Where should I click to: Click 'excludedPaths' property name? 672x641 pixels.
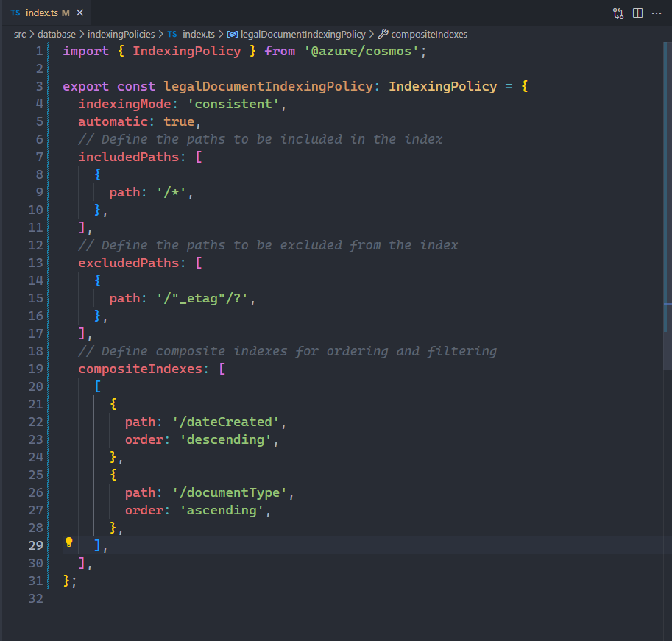coord(129,263)
